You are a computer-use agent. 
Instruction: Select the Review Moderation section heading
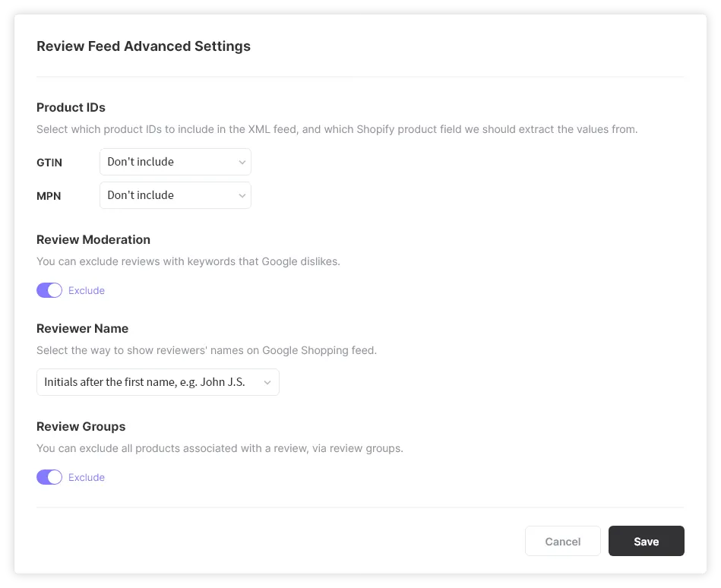pyautogui.click(x=93, y=239)
